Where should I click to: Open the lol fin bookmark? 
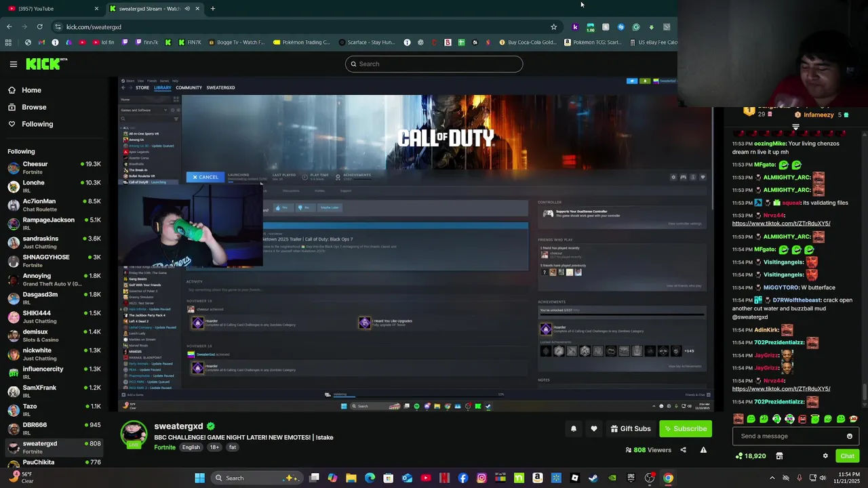tap(104, 42)
